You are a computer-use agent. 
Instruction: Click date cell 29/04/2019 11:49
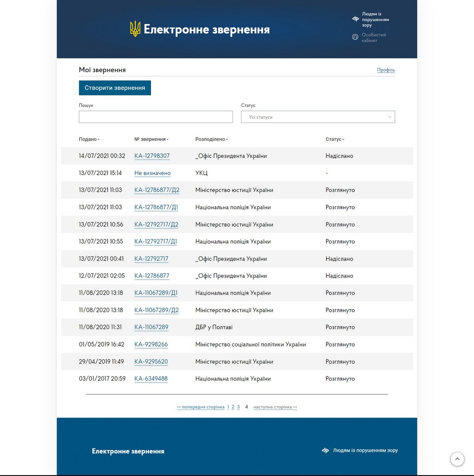[102, 362]
